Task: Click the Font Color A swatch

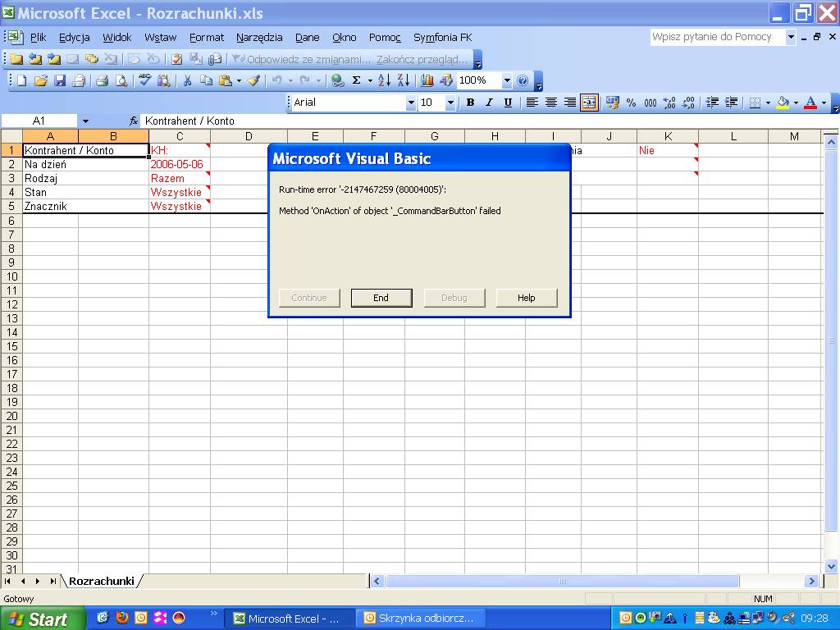Action: pyautogui.click(x=810, y=103)
